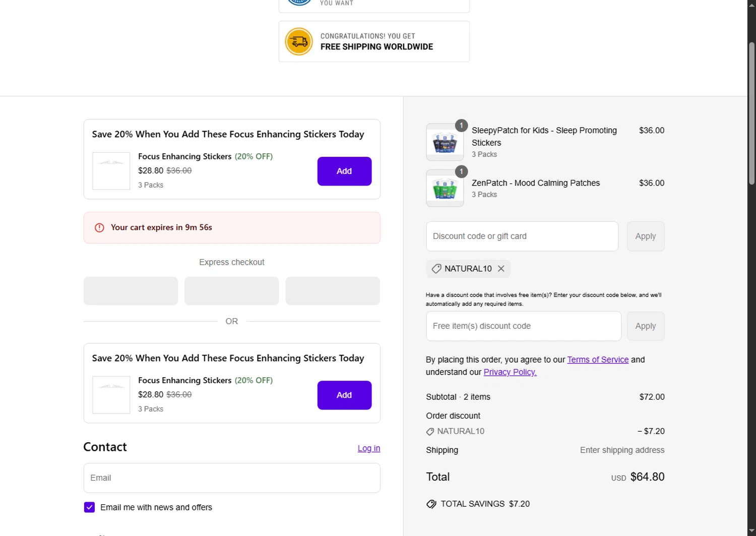The image size is (756, 536).
Task: Click the Express checkout heading
Action: (232, 262)
